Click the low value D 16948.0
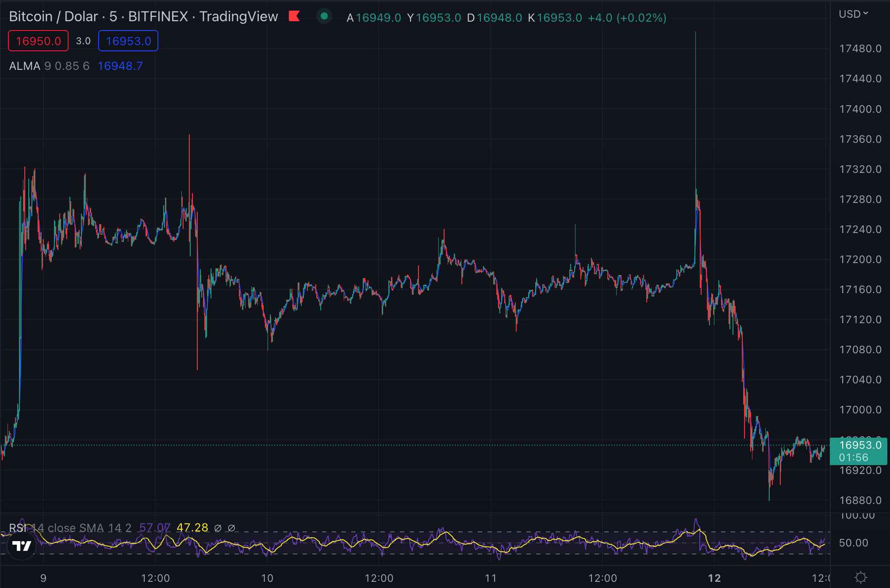 tap(495, 18)
